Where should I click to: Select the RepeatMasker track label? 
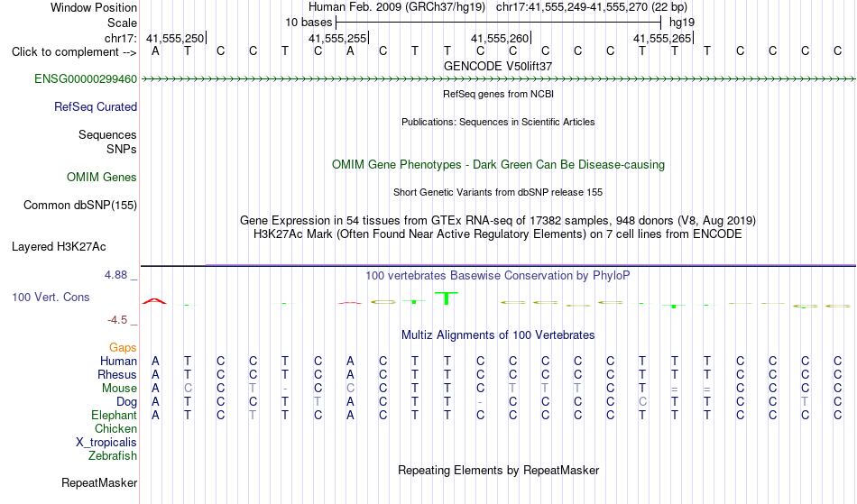pyautogui.click(x=99, y=482)
